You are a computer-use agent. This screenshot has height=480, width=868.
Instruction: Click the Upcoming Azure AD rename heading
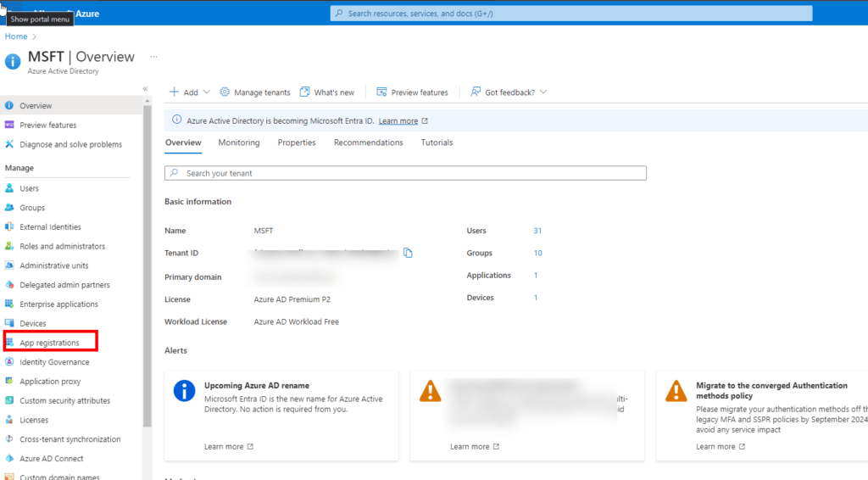[257, 385]
